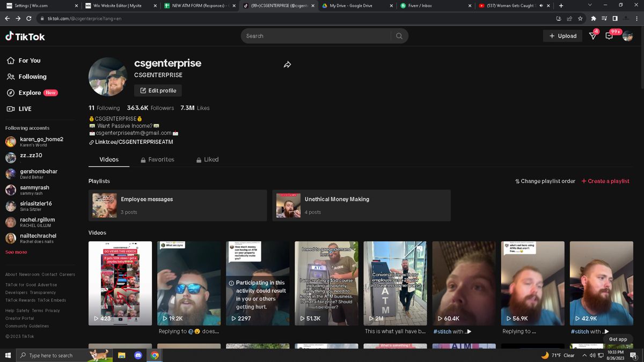
Task: Click the search magnifier icon
Action: 399,36
